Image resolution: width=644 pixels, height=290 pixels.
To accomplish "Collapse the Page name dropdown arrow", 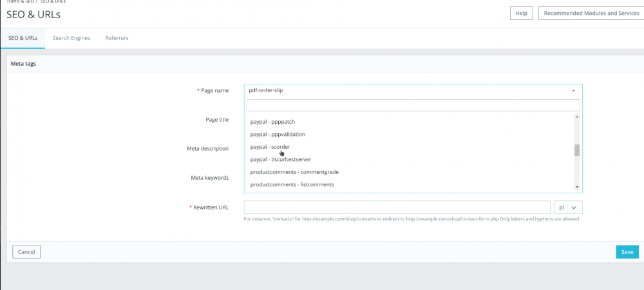I will [x=573, y=91].
